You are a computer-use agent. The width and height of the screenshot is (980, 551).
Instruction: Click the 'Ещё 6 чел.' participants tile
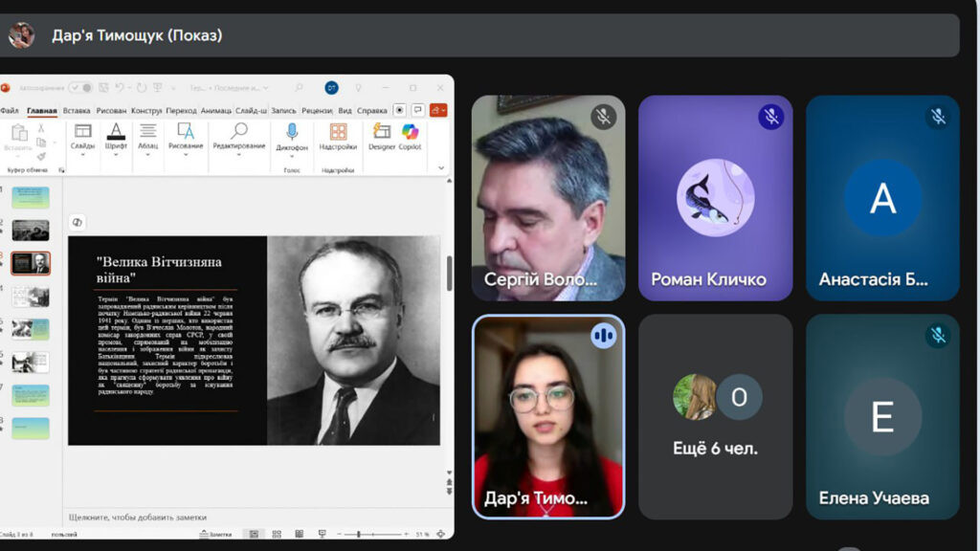coord(715,417)
